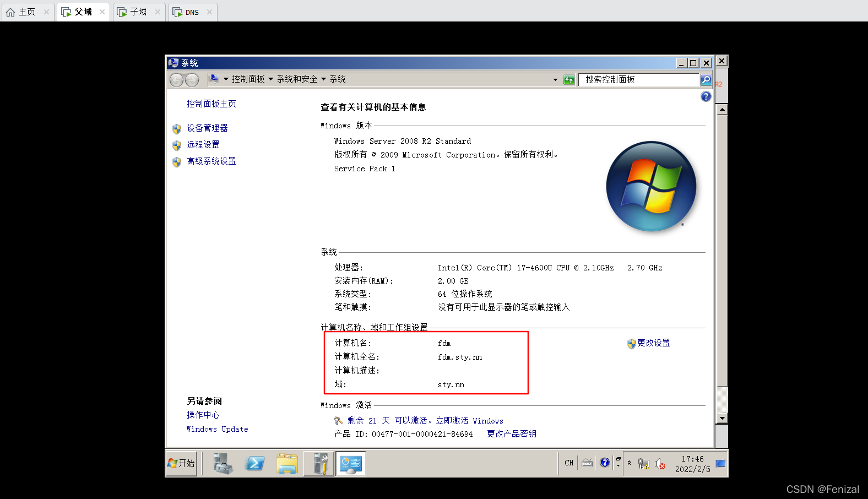Open server tools taskbar icon with wrench
The image size is (868, 499).
point(319,464)
